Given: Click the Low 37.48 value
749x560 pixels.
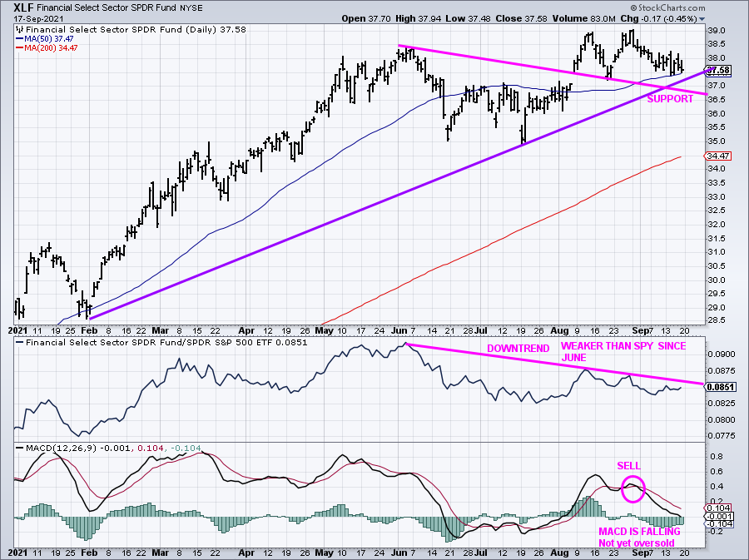Looking at the screenshot, I should point(467,18).
